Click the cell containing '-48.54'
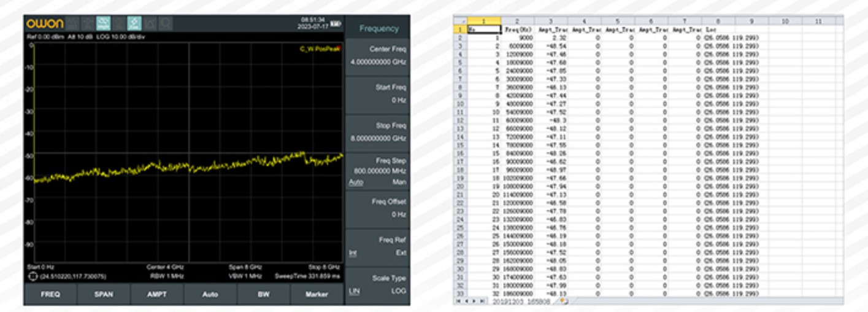 coord(550,45)
